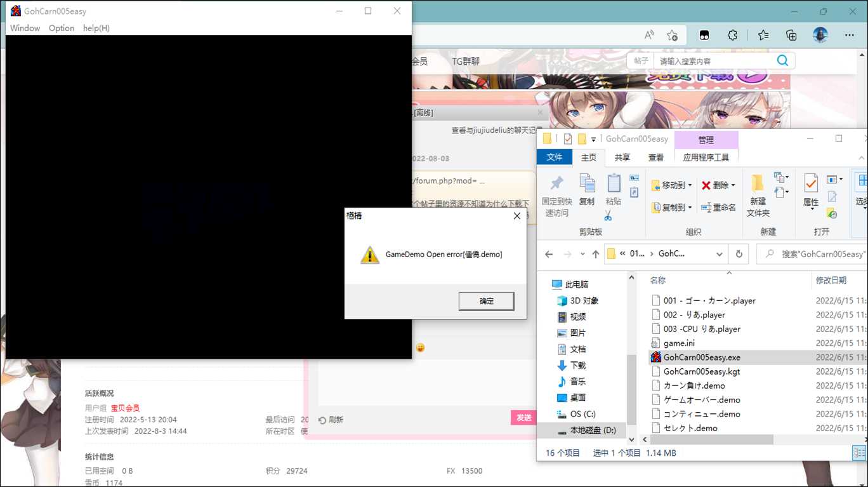Click the 固定到快速访问 pin icon in Explorer ribbon
This screenshot has height=487, width=868.
556,183
